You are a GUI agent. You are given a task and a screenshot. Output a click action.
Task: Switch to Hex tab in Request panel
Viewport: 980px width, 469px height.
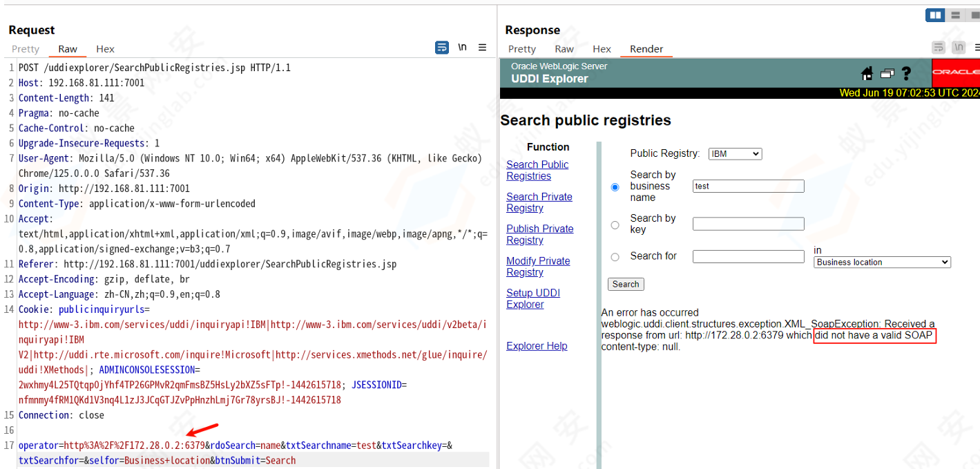point(105,49)
